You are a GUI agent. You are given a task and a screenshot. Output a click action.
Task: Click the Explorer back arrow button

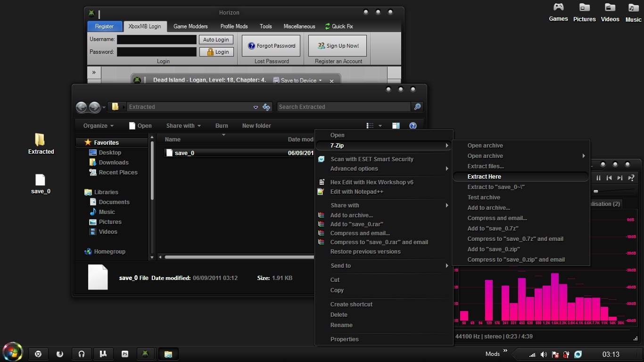point(82,107)
